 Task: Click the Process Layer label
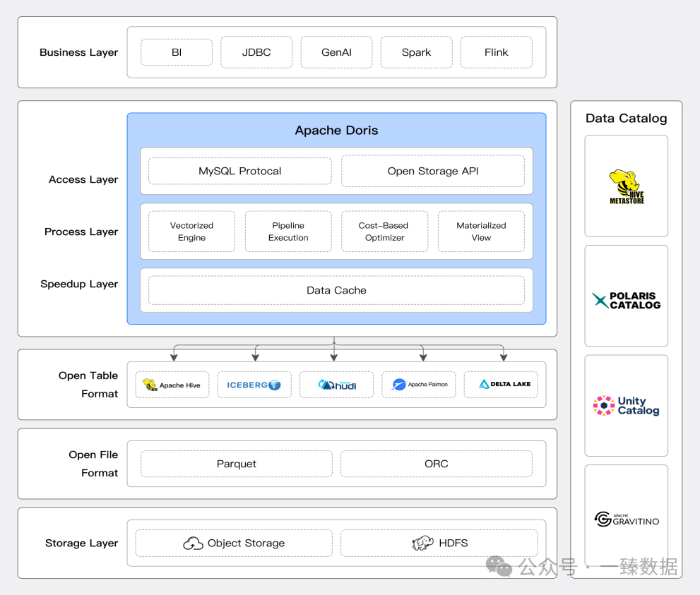(81, 232)
